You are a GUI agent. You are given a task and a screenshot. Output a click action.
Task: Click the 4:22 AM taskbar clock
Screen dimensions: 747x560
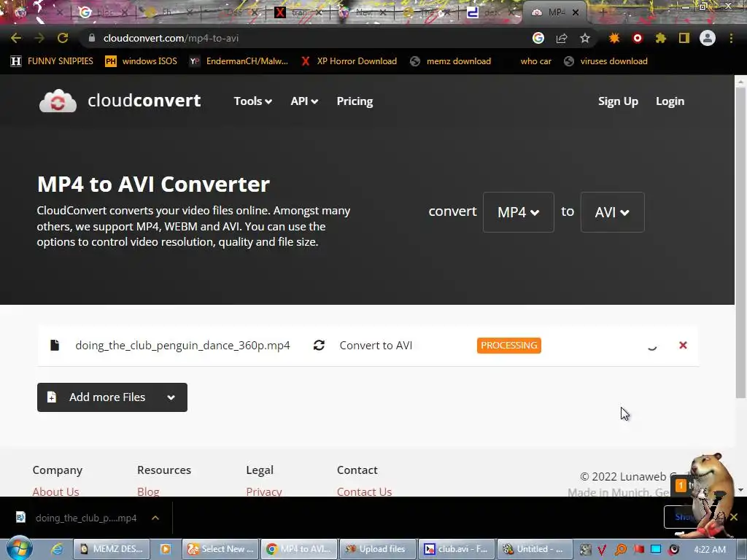coord(710,550)
